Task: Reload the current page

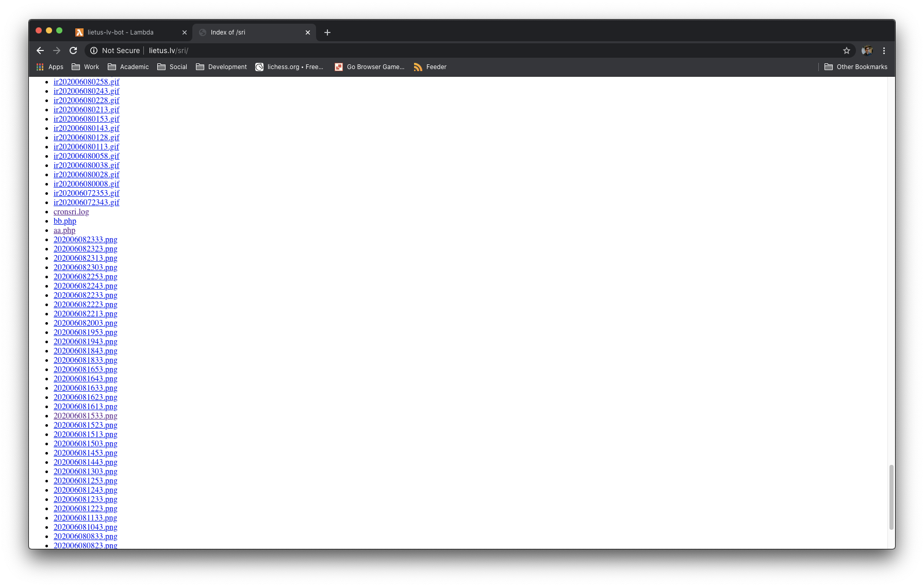Action: click(x=73, y=51)
